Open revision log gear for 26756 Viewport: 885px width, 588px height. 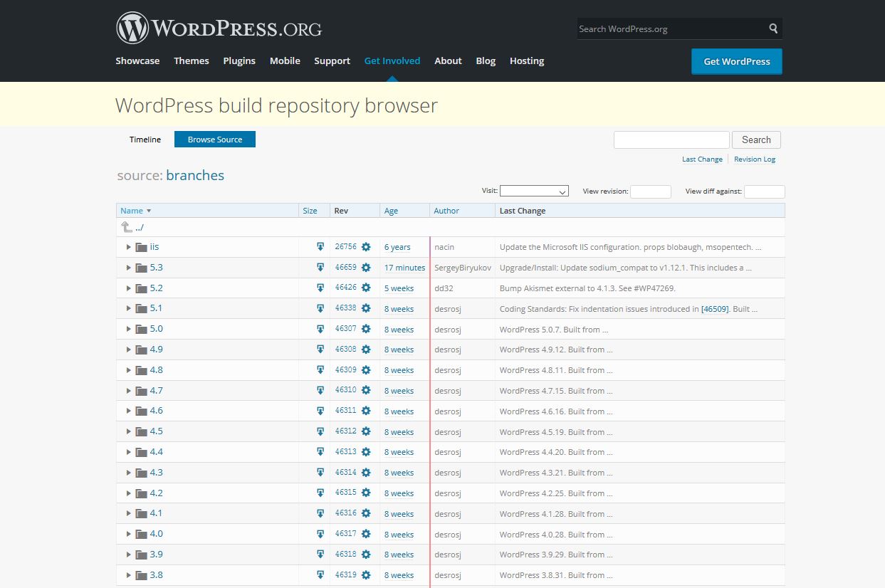(366, 247)
